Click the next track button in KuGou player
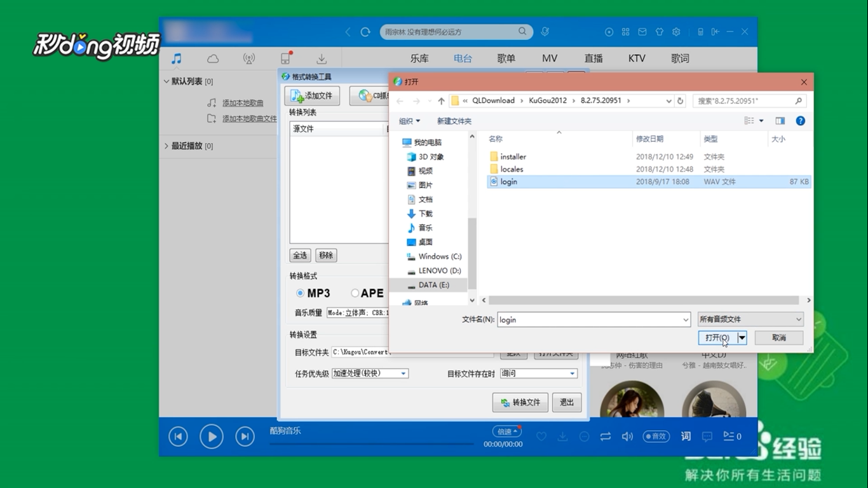The width and height of the screenshot is (868, 488). pyautogui.click(x=245, y=437)
